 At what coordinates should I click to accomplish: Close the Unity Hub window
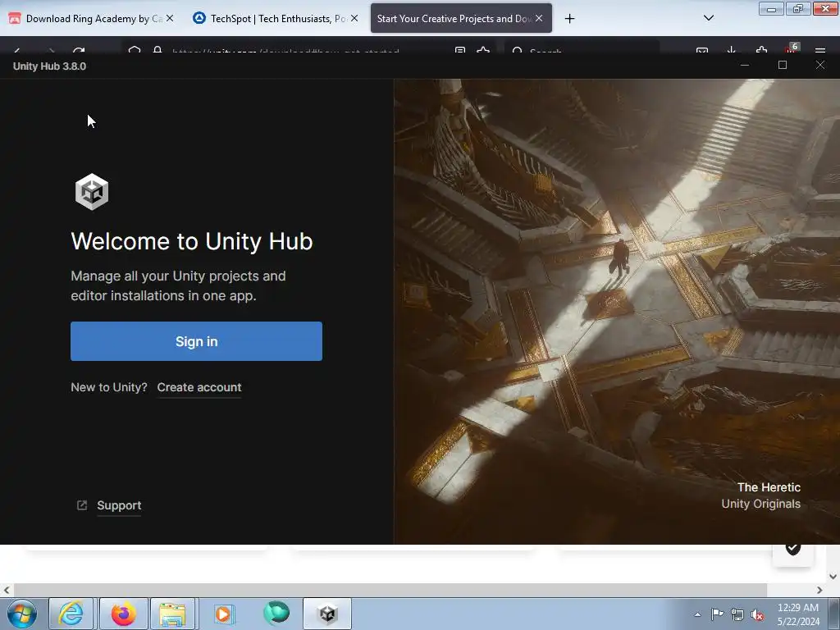[820, 65]
